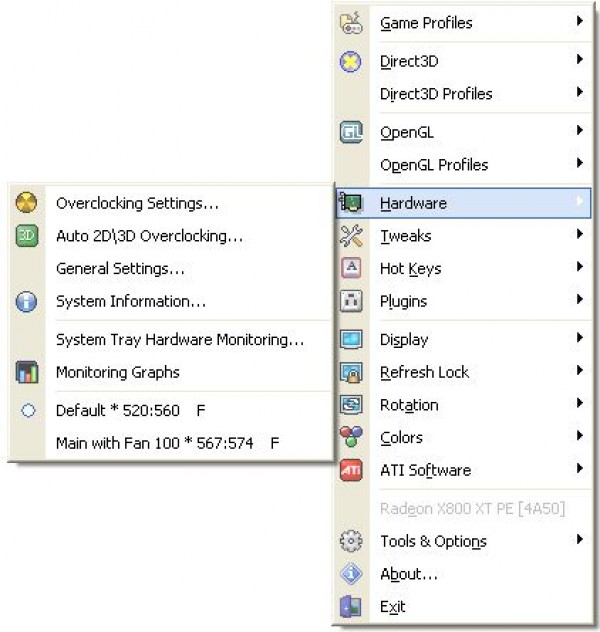The image size is (600, 632).
Task: Expand the Direct3D Profiles submenu arrow
Action: click(579, 94)
